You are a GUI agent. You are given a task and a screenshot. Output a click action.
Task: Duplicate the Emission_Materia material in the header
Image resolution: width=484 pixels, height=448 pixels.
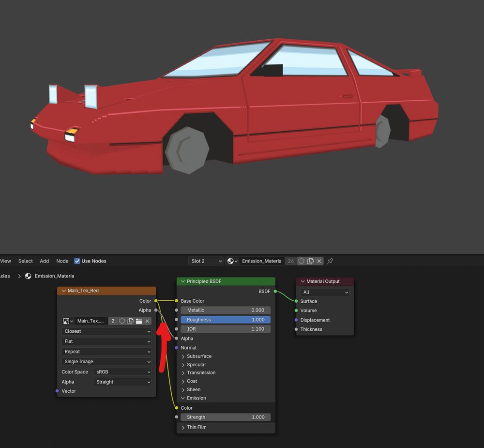pos(310,261)
